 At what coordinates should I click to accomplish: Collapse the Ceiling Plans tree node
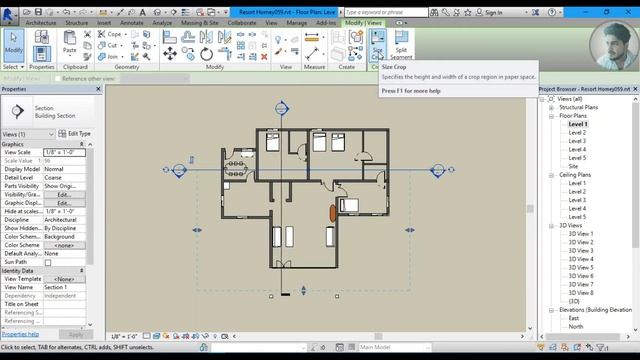(551, 175)
